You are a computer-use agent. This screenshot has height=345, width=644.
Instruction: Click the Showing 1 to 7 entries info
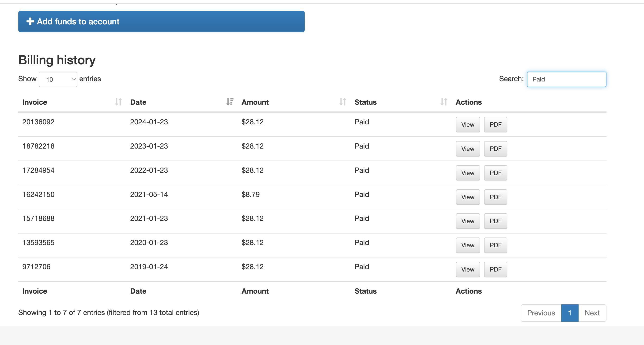(x=109, y=312)
